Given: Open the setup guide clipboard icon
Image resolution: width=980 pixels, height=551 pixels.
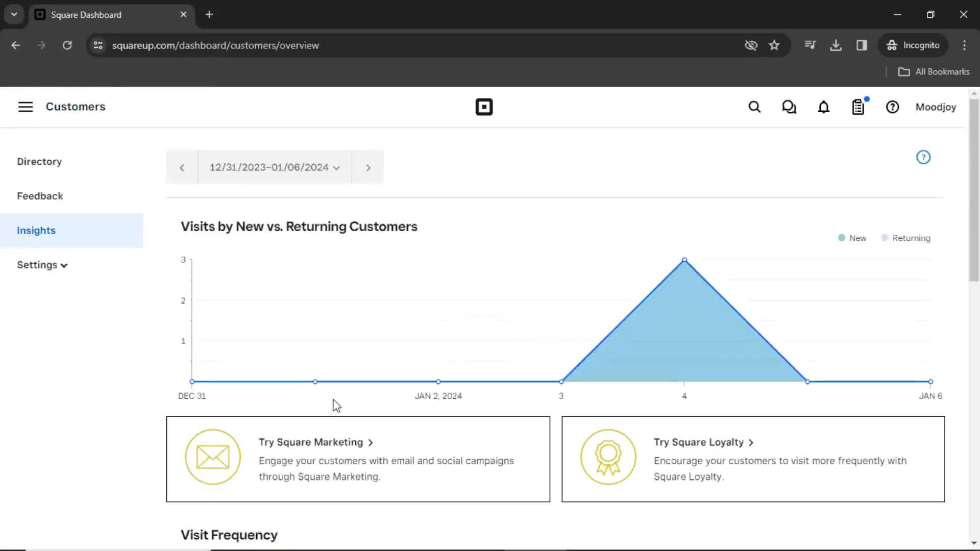Looking at the screenshot, I should pyautogui.click(x=859, y=107).
